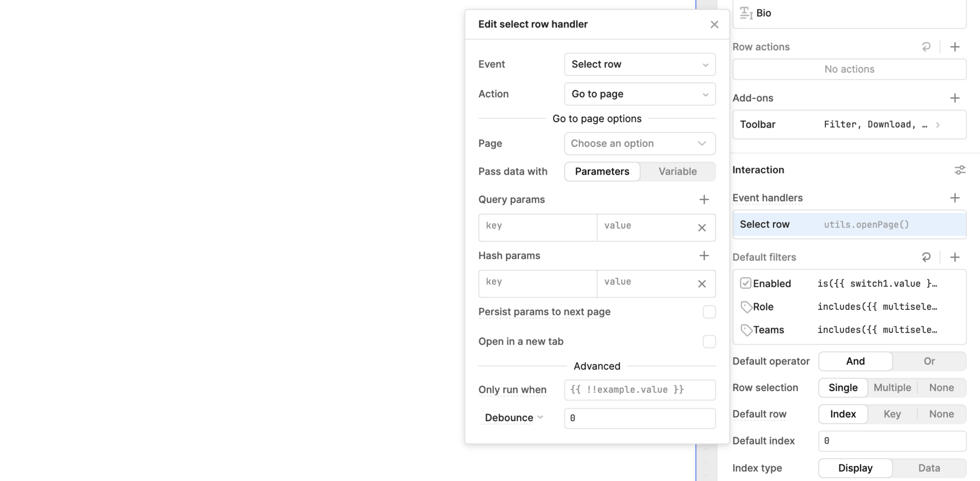Image resolution: width=980 pixels, height=481 pixels.
Task: Set Default operator to Or
Action: click(x=929, y=361)
